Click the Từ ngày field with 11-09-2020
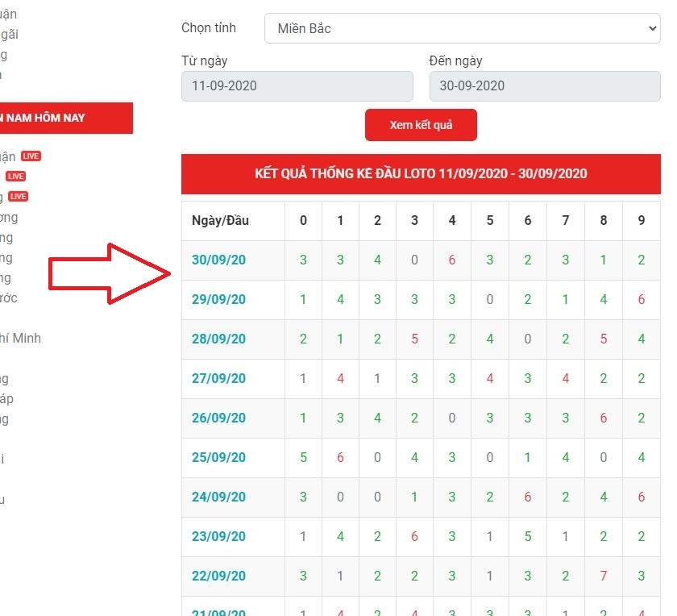 (x=297, y=86)
